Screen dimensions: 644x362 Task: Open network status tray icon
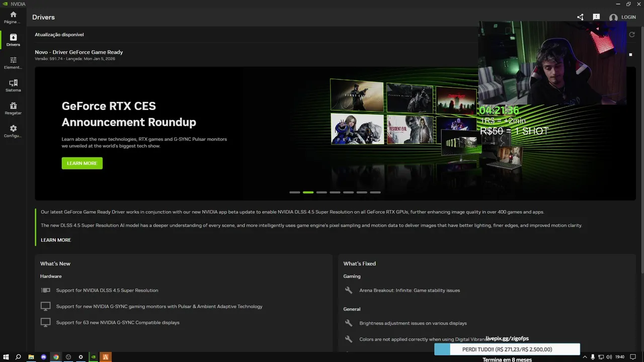[x=601, y=357]
